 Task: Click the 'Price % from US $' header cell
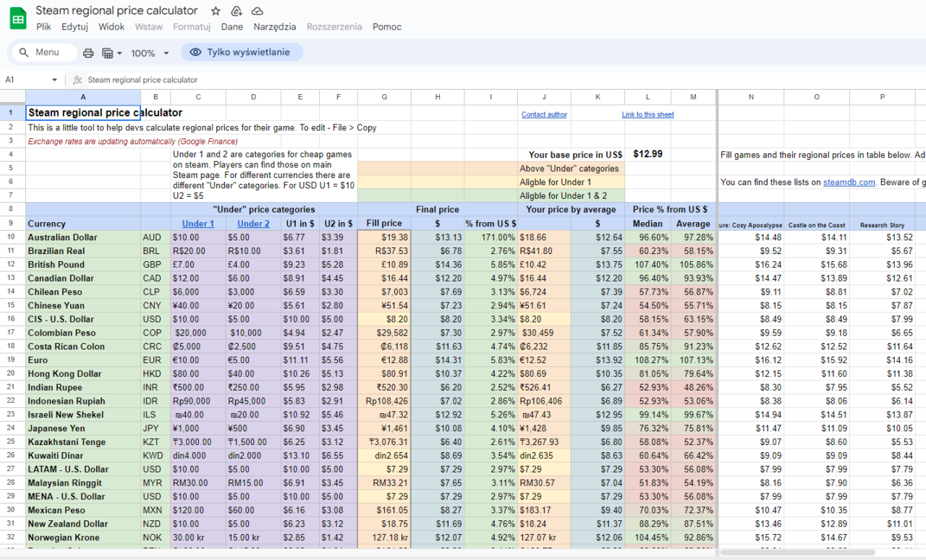click(670, 210)
